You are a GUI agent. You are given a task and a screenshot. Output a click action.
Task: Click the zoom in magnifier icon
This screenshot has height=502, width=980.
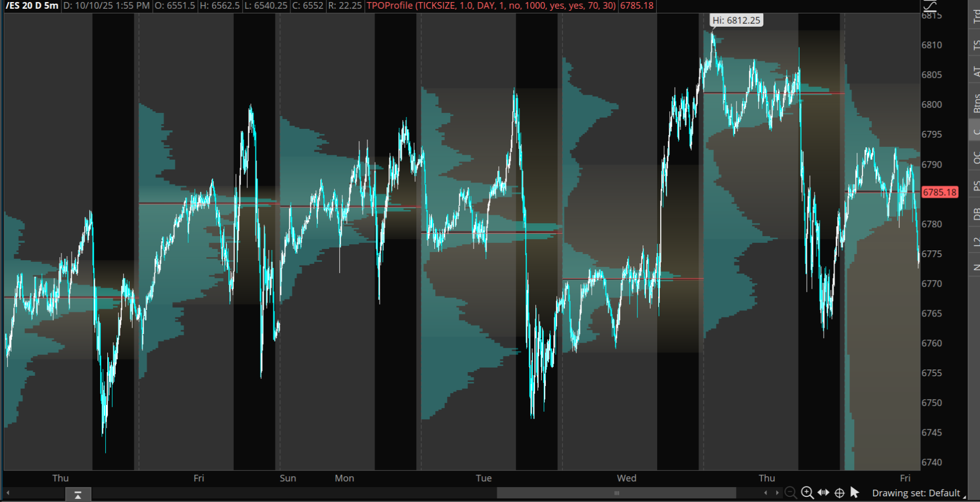(x=807, y=493)
